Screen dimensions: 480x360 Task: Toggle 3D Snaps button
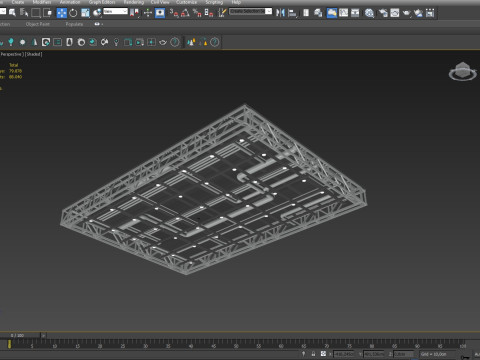[174, 13]
